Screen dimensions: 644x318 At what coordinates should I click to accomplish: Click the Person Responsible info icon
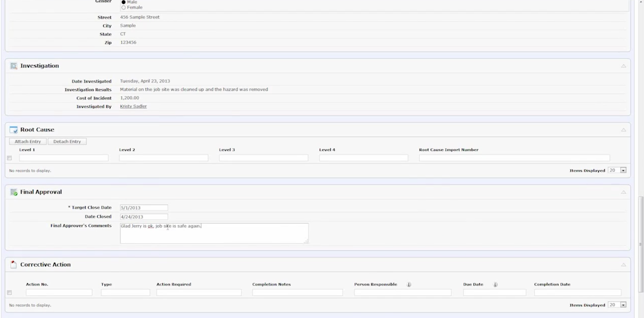point(409,285)
